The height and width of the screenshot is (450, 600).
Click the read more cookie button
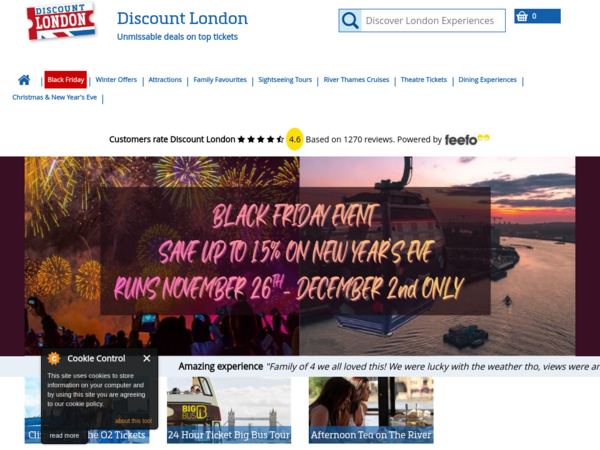tap(64, 435)
